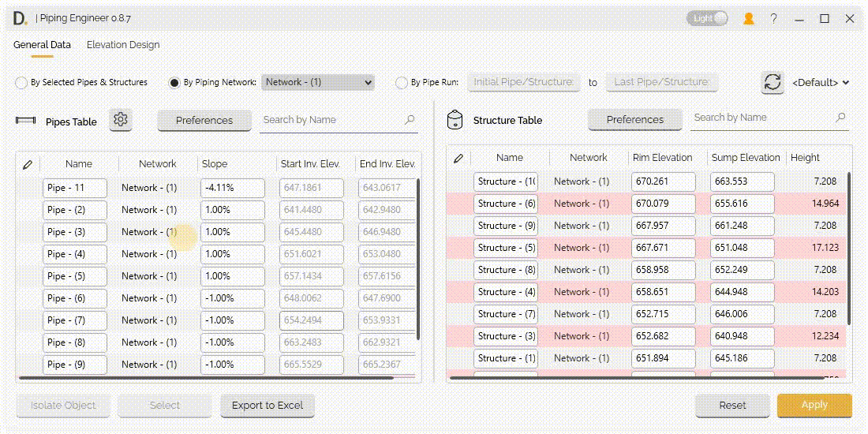Switch to the Elevation Design tab
This screenshot has height=434, width=868.
tap(123, 45)
